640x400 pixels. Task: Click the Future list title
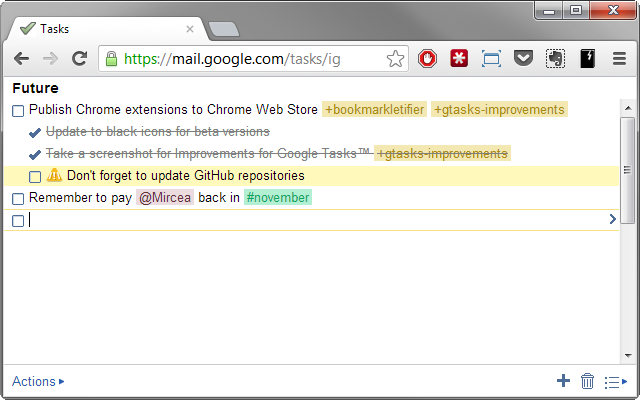[x=36, y=88]
